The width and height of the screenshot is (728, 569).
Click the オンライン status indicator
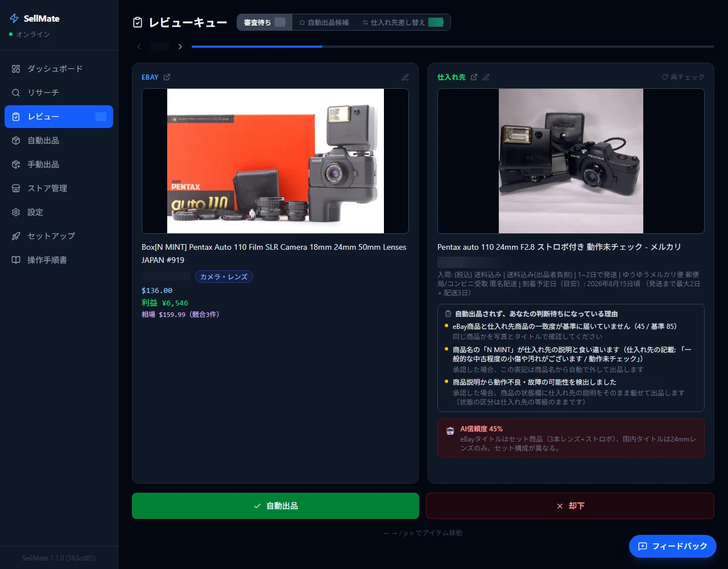(x=30, y=35)
